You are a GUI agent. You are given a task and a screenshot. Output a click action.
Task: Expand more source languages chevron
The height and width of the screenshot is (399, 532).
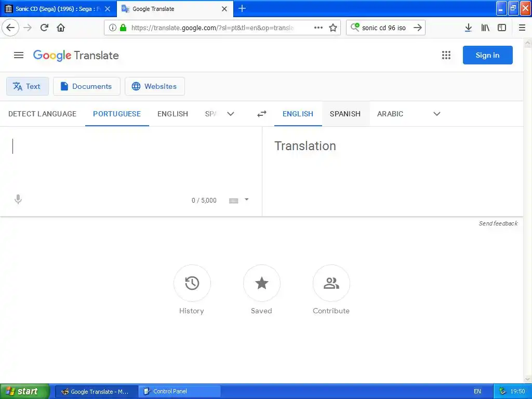[231, 114]
